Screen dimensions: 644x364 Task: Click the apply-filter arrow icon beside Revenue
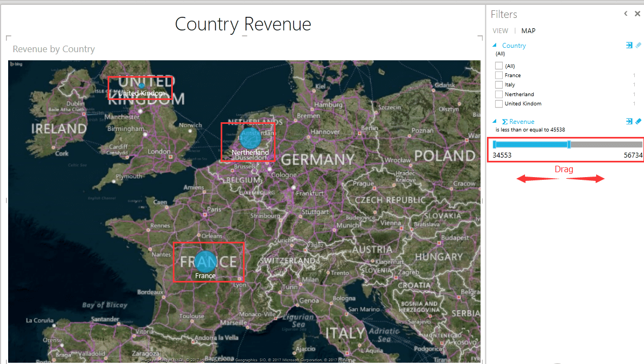coord(629,121)
